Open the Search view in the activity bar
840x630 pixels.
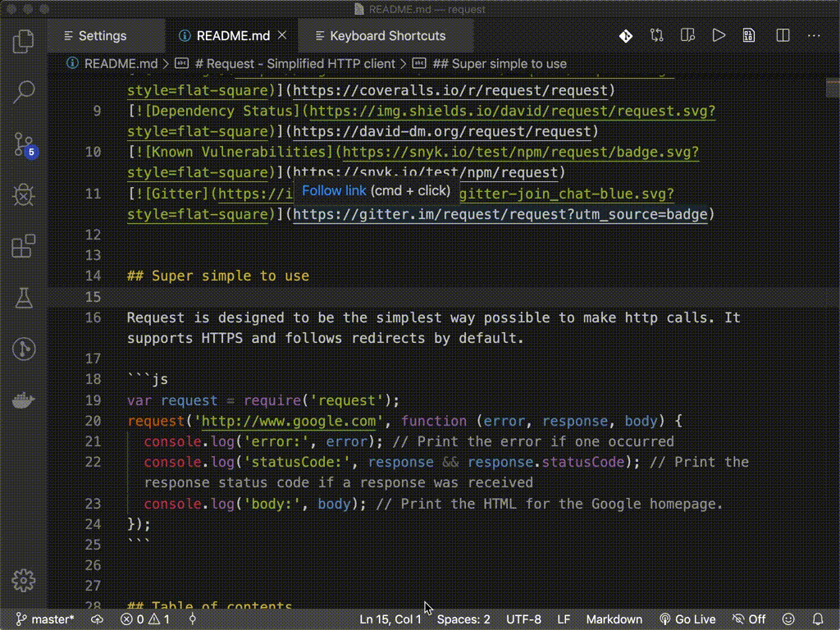click(24, 92)
